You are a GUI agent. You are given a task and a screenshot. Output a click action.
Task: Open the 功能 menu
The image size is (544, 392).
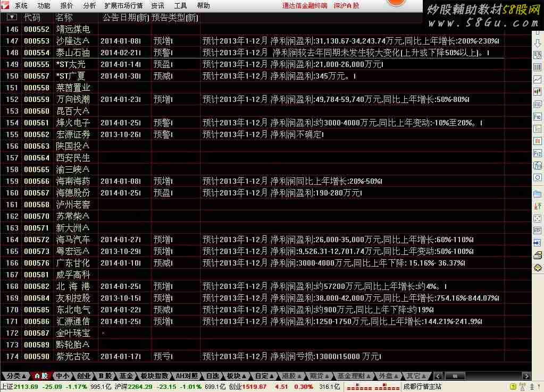pyautogui.click(x=44, y=5)
